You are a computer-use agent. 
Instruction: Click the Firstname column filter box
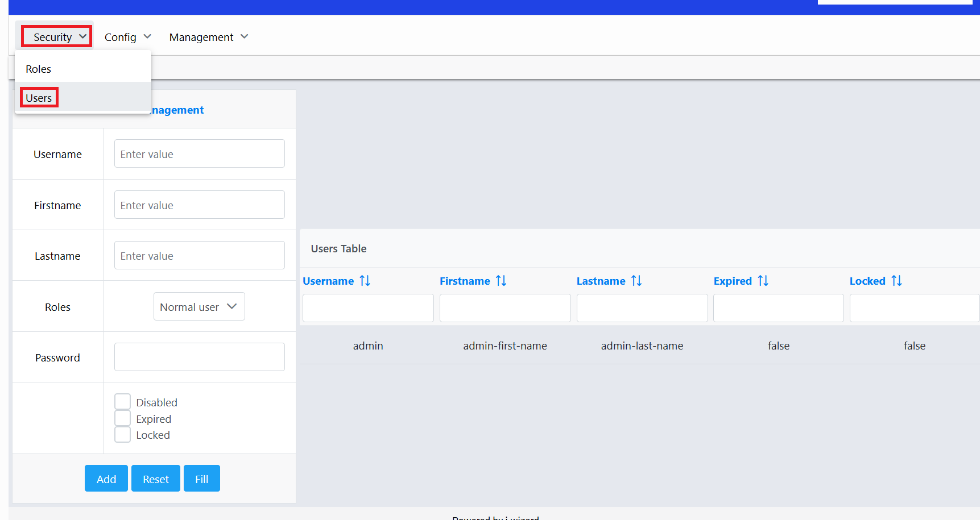click(505, 308)
